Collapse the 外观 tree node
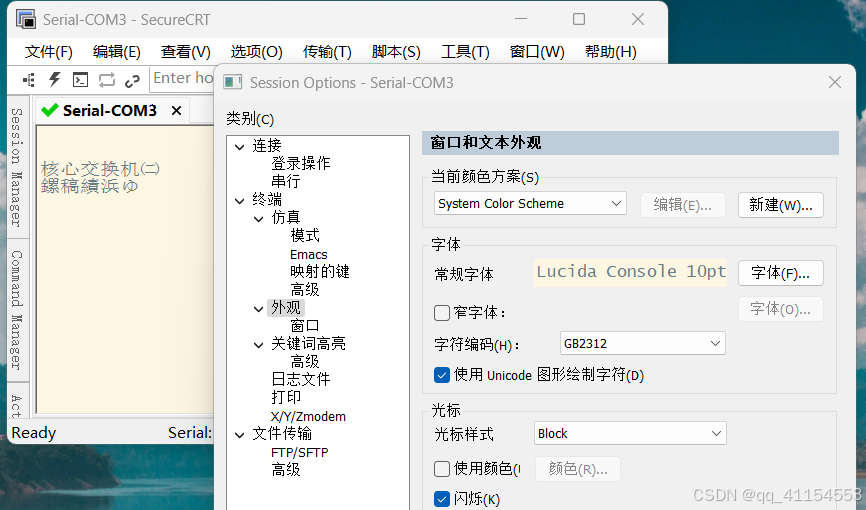The image size is (866, 510). (258, 309)
